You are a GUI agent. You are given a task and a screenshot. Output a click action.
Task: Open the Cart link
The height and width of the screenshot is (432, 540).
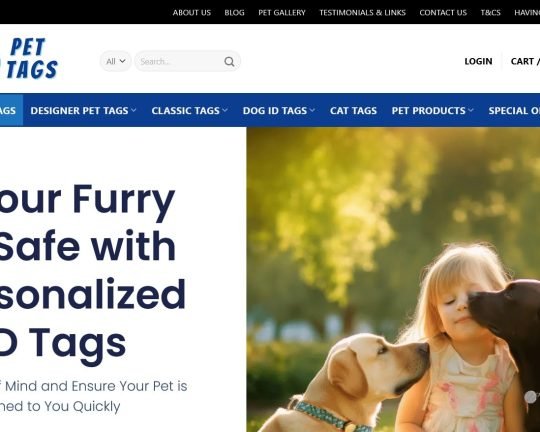(525, 61)
